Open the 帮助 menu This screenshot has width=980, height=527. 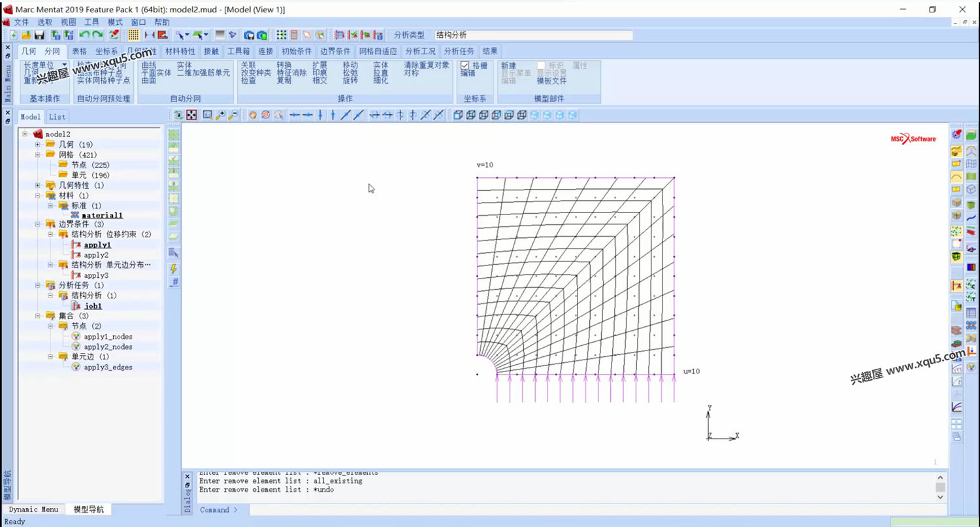point(162,22)
